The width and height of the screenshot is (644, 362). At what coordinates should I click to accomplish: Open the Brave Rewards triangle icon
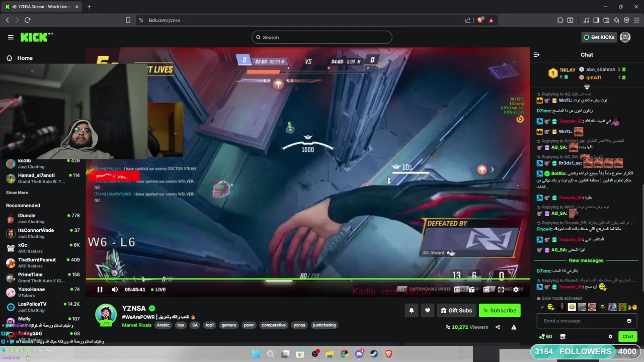pyautogui.click(x=491, y=20)
